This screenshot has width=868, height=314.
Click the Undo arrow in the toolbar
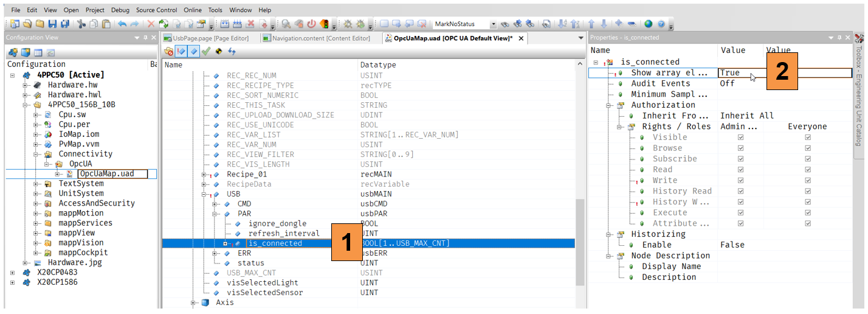[x=122, y=24]
